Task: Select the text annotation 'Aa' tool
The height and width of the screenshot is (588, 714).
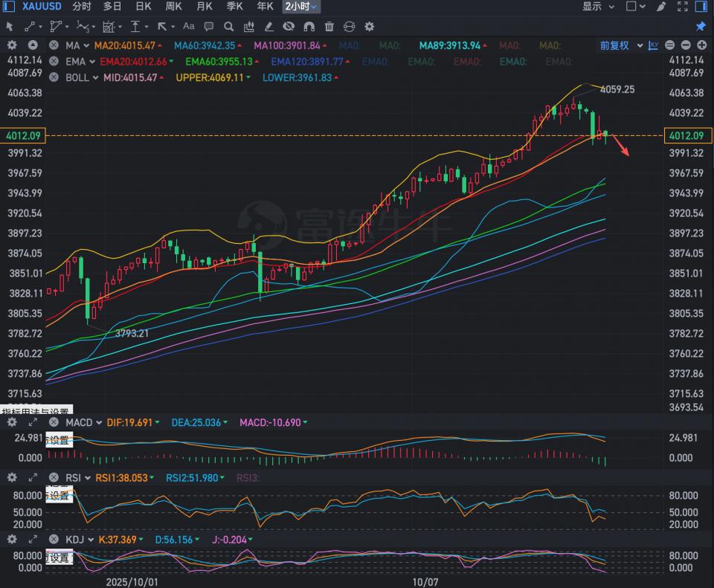Action: pos(188,27)
